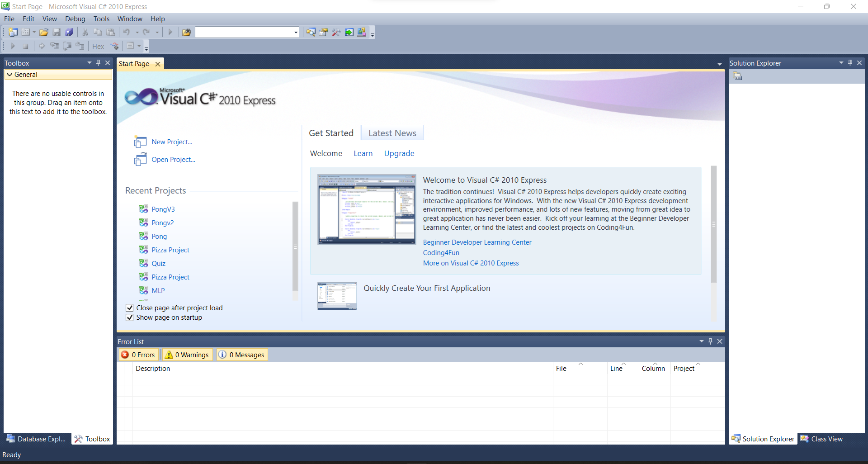Image resolution: width=868 pixels, height=464 pixels.
Task: Click the New Project... link
Action: coord(172,142)
